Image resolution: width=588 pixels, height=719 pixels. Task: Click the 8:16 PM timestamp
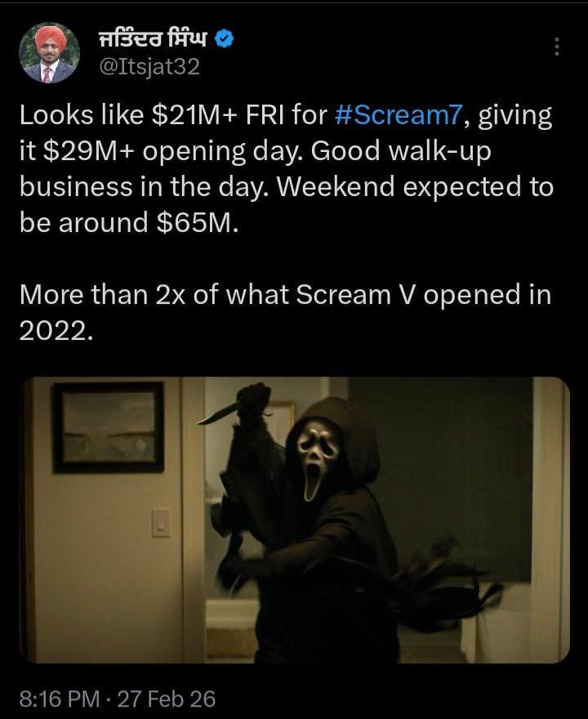60,699
